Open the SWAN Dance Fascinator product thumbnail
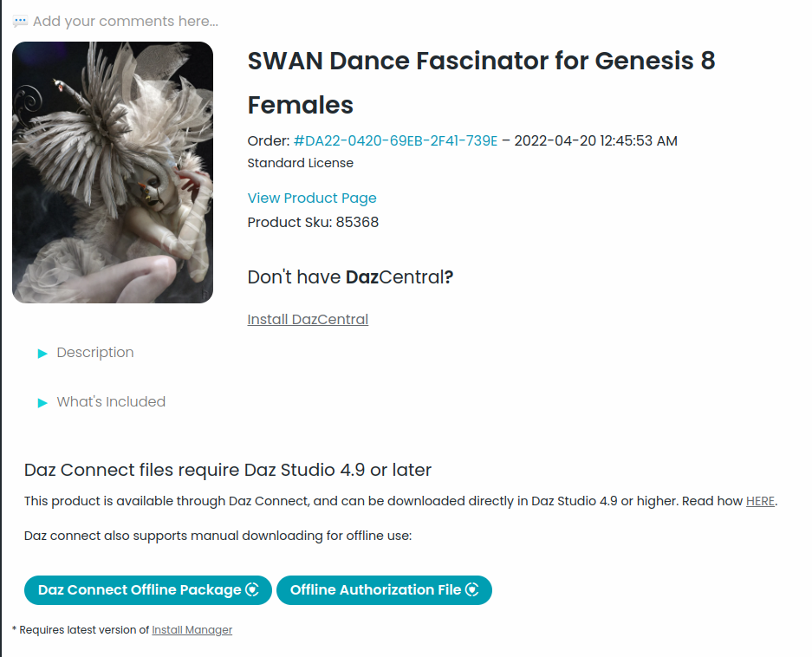The height and width of the screenshot is (657, 812). tap(113, 172)
